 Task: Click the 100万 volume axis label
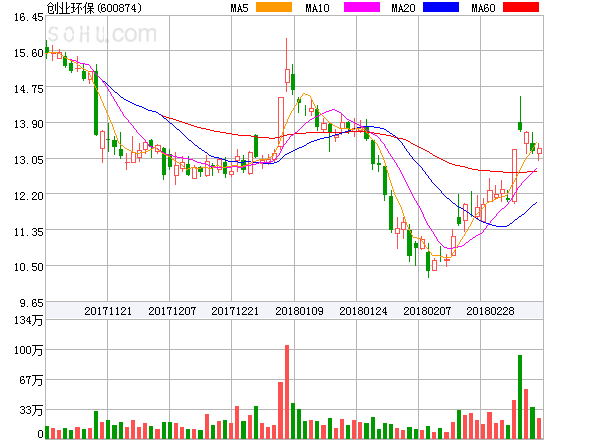pos(29,350)
